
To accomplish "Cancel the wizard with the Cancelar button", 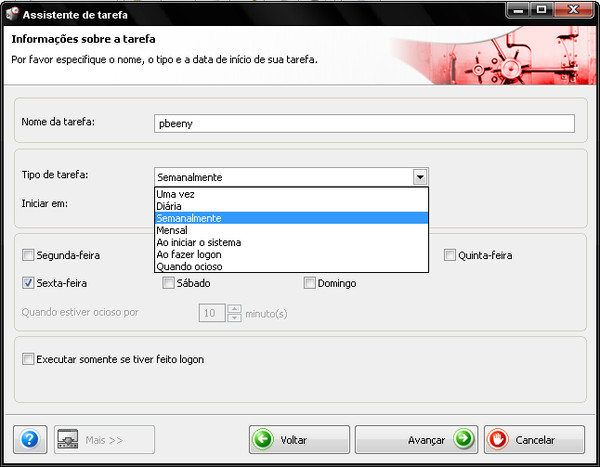I will coord(535,439).
